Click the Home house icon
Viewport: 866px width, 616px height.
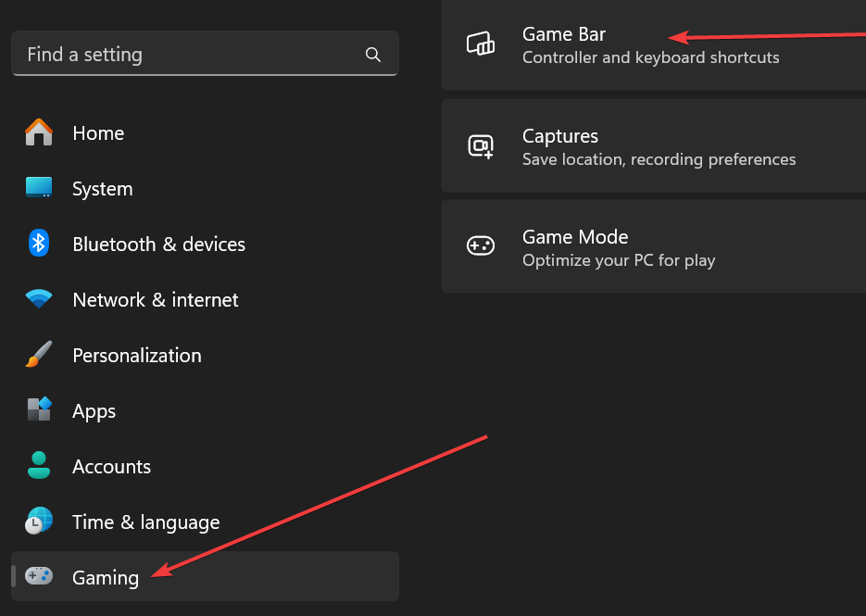click(39, 132)
